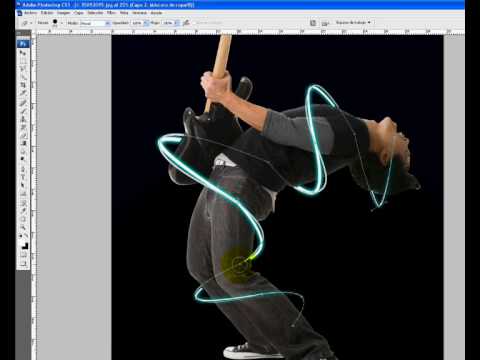Open the Selección menu
480x360 pixels.
(x=95, y=13)
